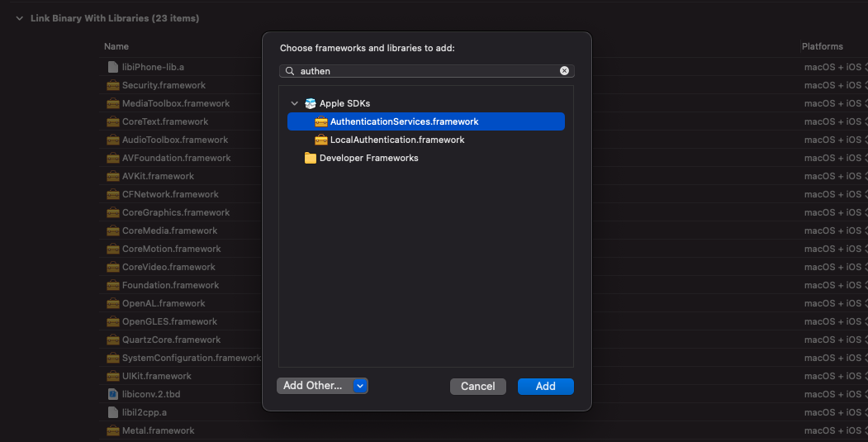Click the QuartzCore.framework toolbox icon
This screenshot has width=868, height=442.
click(x=113, y=340)
